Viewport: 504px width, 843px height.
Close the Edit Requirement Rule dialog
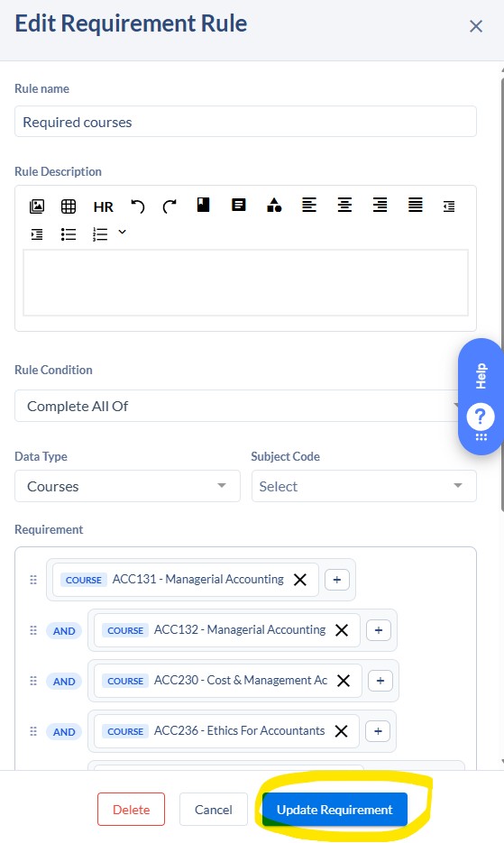tap(475, 26)
